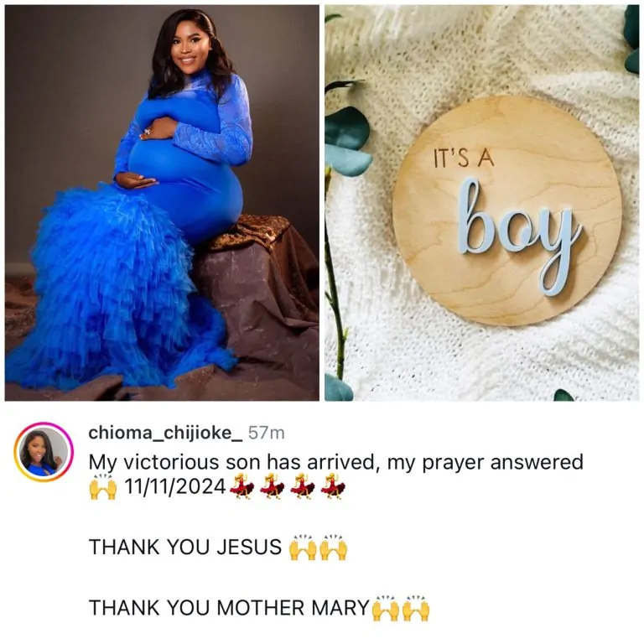The height and width of the screenshot is (644, 644).
Task: Click the second raised hands emoji after JESUS
Action: (x=334, y=548)
